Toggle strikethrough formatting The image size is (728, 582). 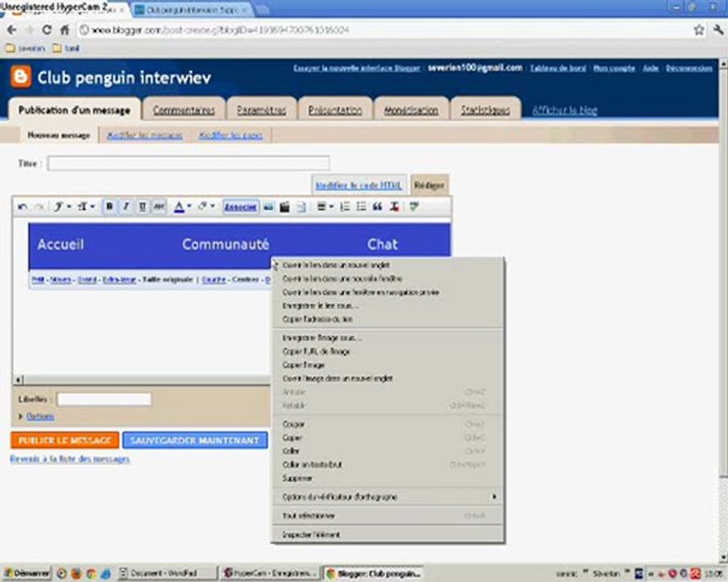pyautogui.click(x=159, y=207)
